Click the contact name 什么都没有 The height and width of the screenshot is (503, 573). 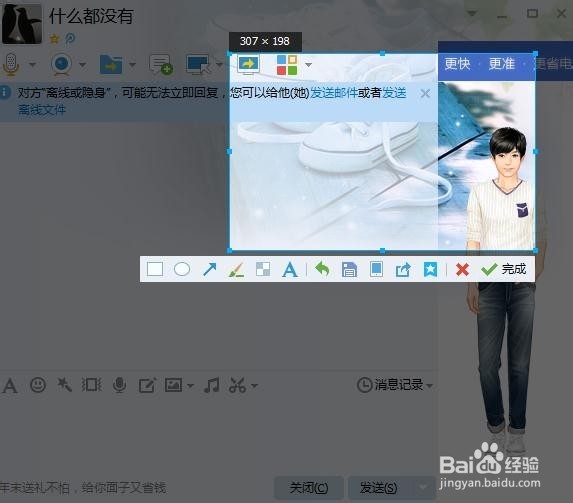[x=91, y=17]
